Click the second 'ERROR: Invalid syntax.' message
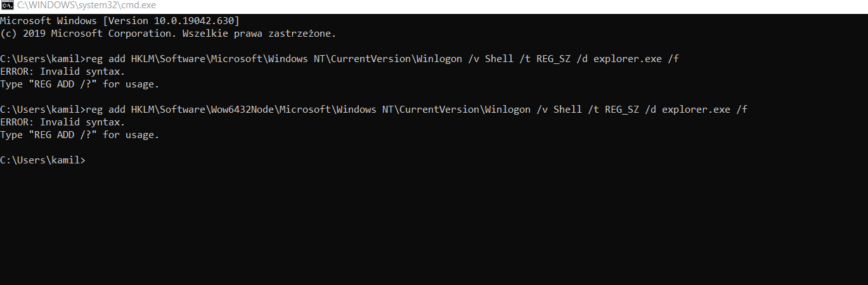The width and height of the screenshot is (868, 285). 63,122
